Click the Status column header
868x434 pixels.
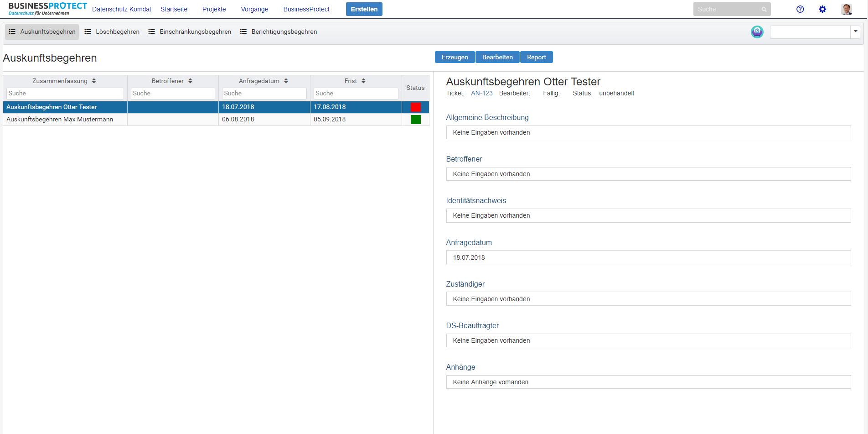415,88
